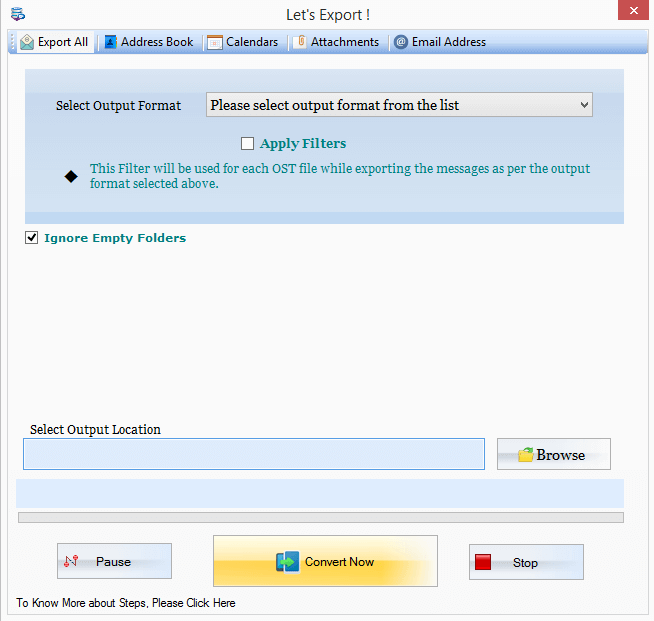Click the Select Output Location text field
654x621 pixels.
point(254,454)
